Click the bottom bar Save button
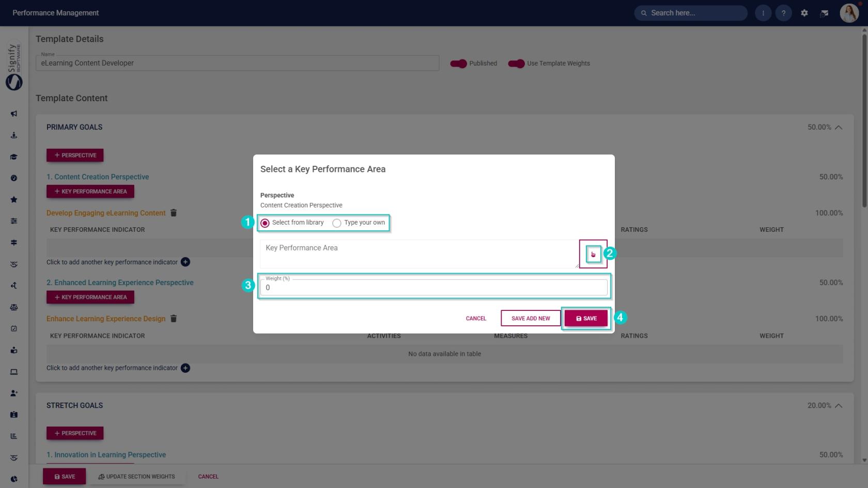Image resolution: width=868 pixels, height=488 pixels. point(65,477)
